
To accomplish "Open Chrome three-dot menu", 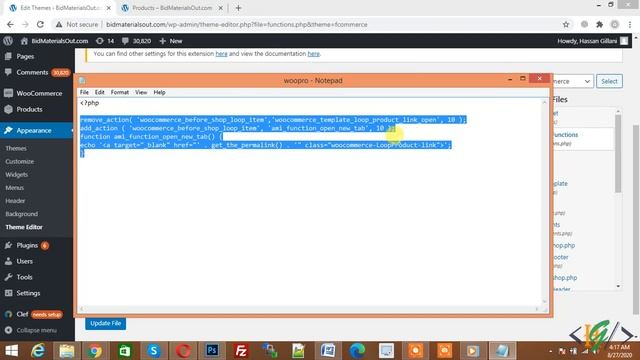I will click(630, 24).
